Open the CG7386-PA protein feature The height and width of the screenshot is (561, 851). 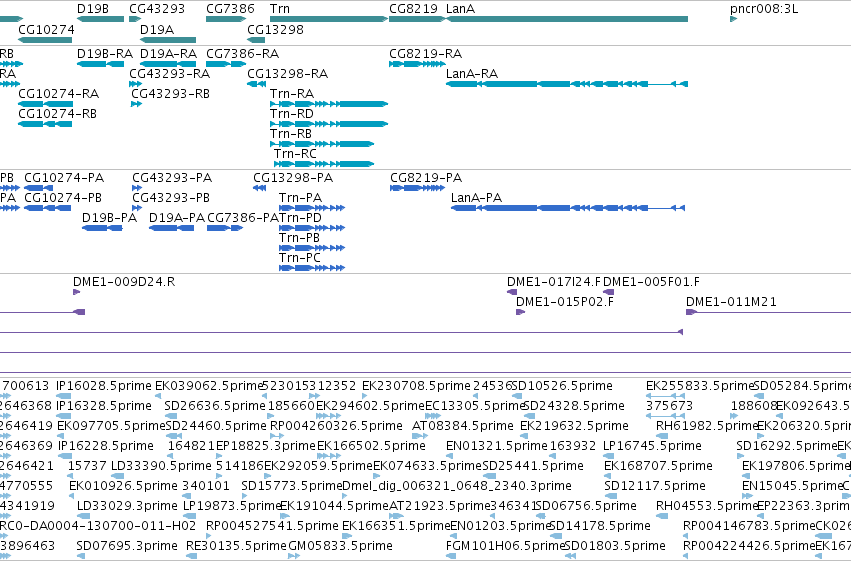click(x=225, y=228)
